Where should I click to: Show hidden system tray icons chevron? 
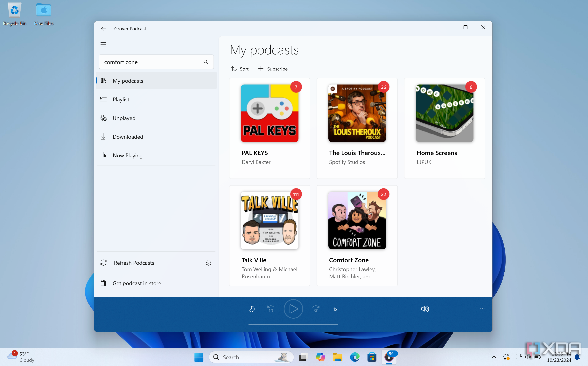pyautogui.click(x=494, y=357)
